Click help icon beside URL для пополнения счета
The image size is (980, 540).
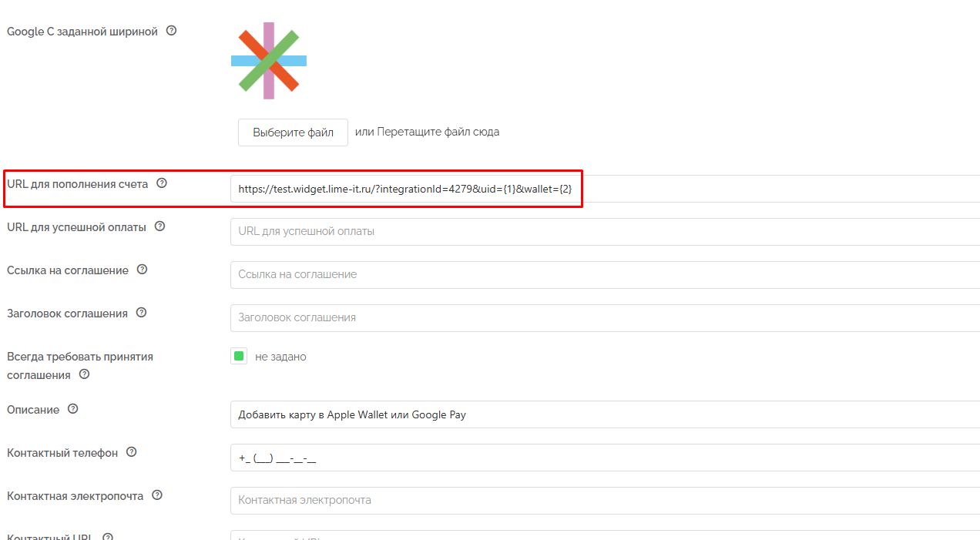(162, 183)
